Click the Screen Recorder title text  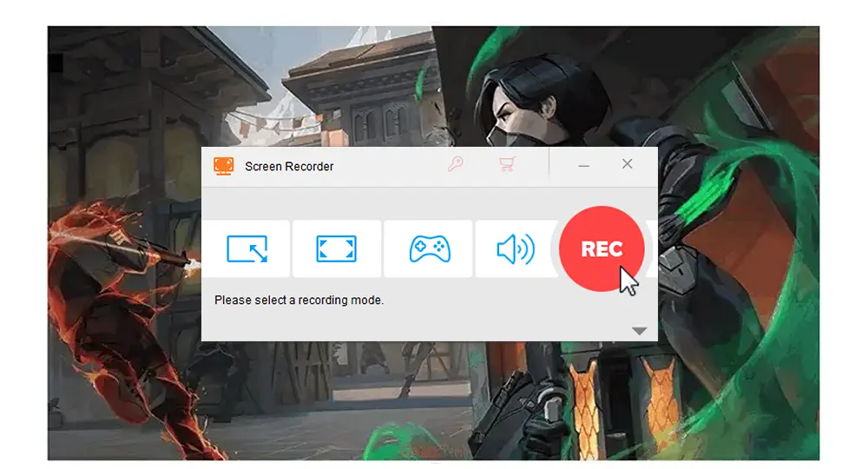point(289,166)
